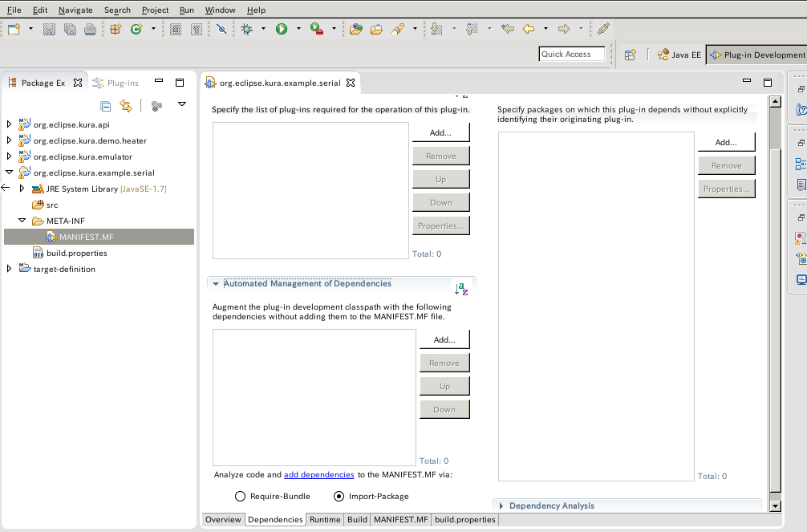Click in the Quick Access field
807x532 pixels.
[x=572, y=54]
